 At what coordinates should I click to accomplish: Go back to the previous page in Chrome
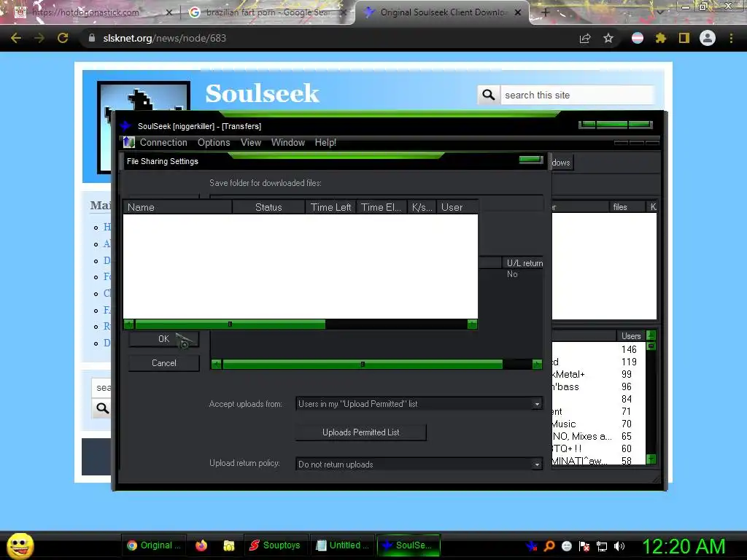point(16,38)
